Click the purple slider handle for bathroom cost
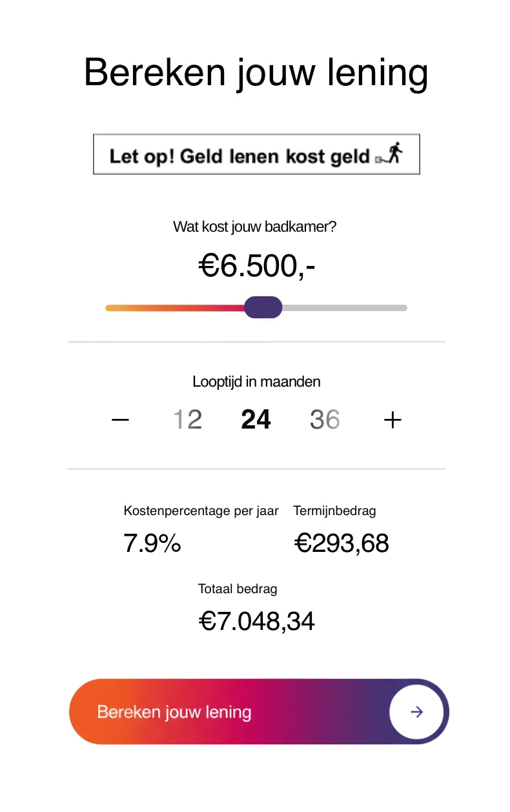Image resolution: width=510 pixels, height=812 pixels. (263, 308)
